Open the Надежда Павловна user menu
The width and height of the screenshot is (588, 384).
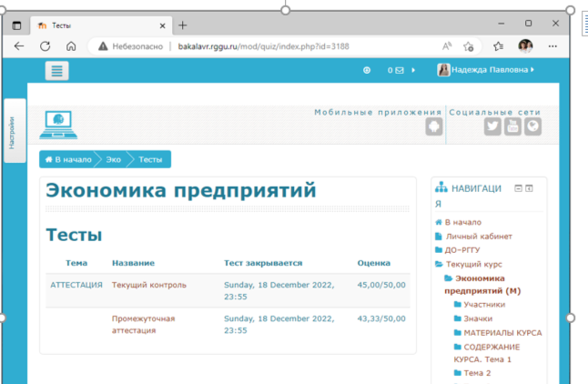(487, 70)
